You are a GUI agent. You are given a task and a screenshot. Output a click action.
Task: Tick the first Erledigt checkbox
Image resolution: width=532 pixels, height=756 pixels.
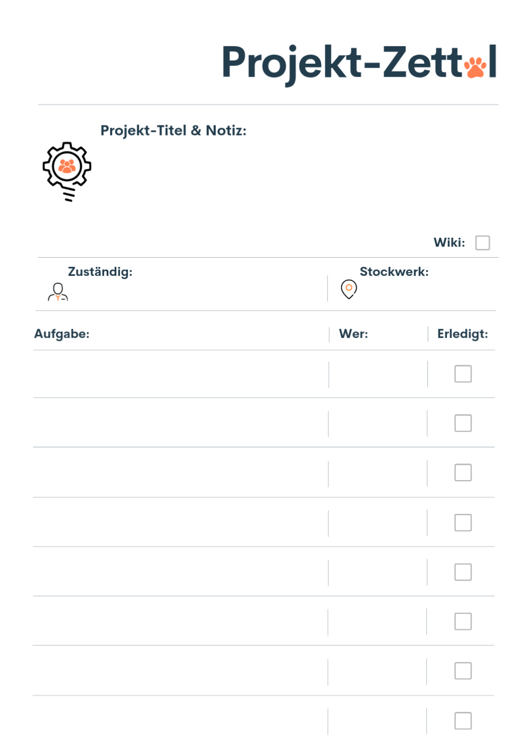463,374
